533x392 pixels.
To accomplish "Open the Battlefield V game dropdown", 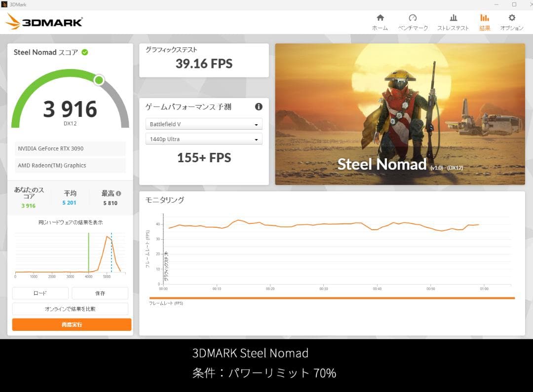I will 203,124.
